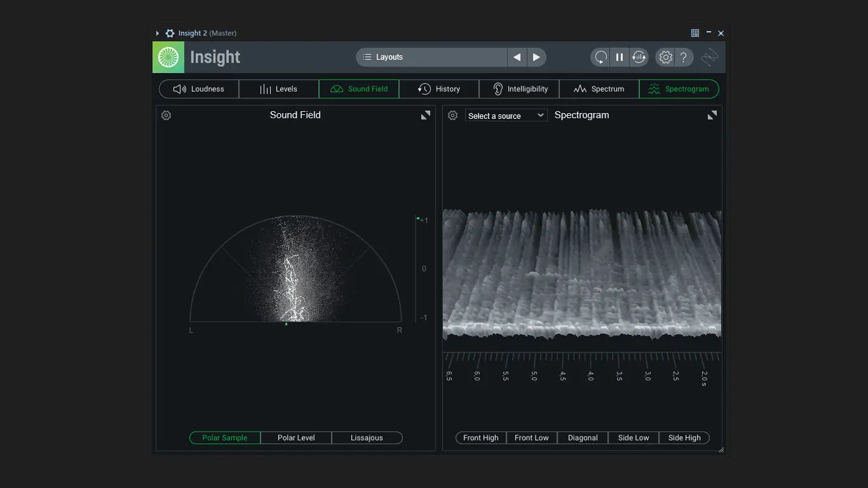
Task: Select the Side Low spectrogram view
Action: point(634,438)
